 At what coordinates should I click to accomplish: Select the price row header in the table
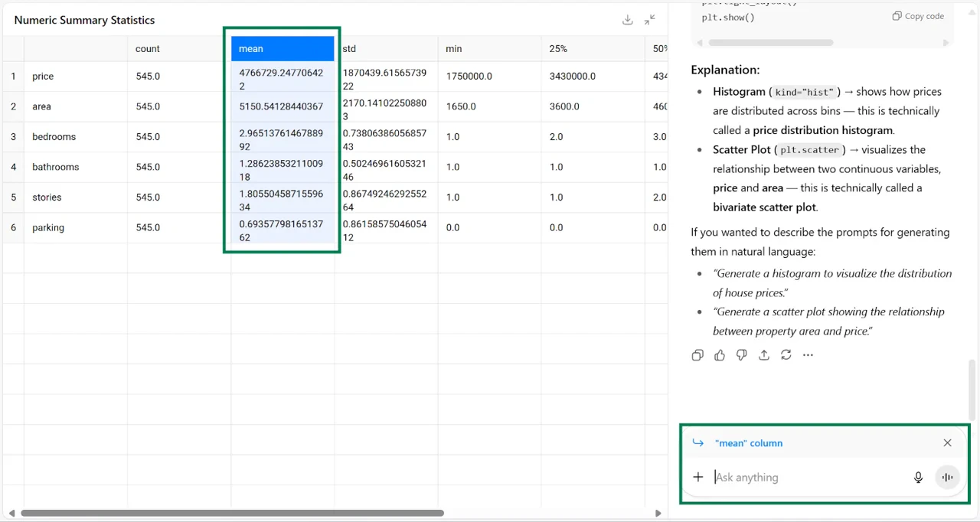click(42, 76)
